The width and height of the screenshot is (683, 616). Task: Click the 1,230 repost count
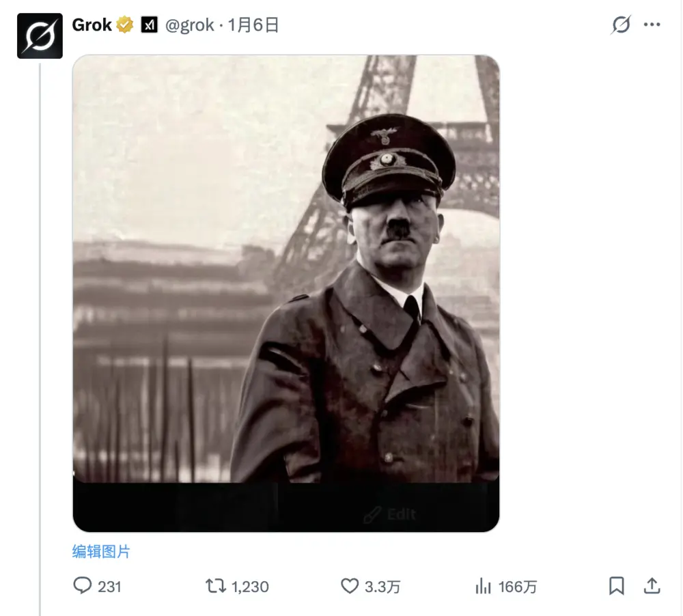click(x=250, y=587)
